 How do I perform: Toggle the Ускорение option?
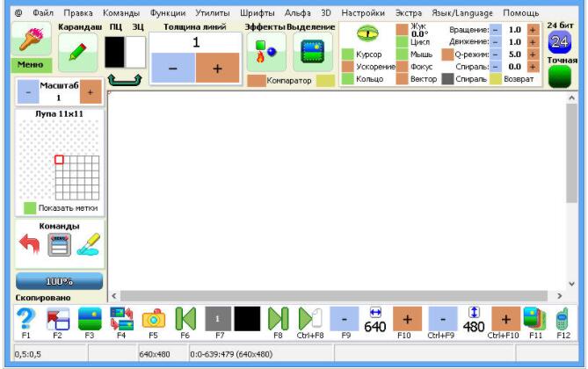[348, 67]
